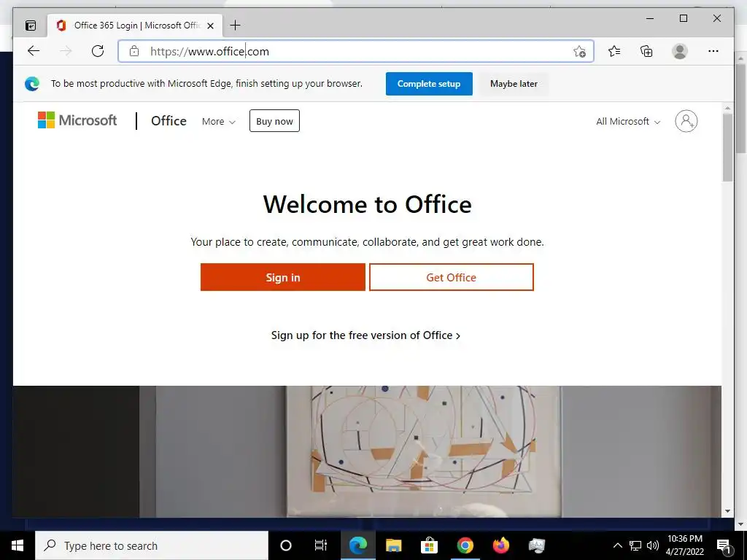Viewport: 747px width, 560px height.
Task: Click the address bar URL field
Action: point(355,51)
